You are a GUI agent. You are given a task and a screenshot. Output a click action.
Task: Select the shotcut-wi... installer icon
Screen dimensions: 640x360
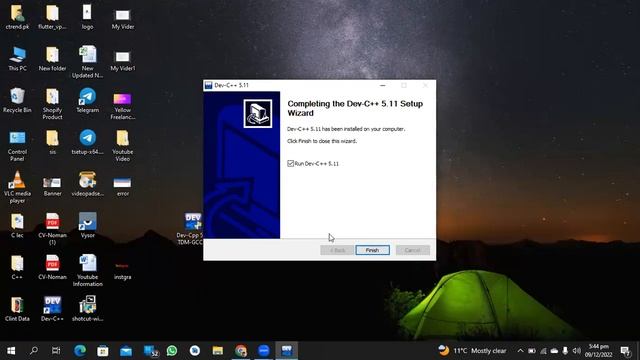click(x=87, y=309)
